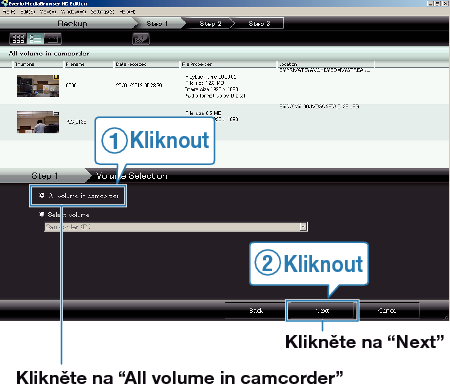Image resolution: width=450 pixels, height=389 pixels.
Task: Click the Backup header label
Action: click(72, 23)
